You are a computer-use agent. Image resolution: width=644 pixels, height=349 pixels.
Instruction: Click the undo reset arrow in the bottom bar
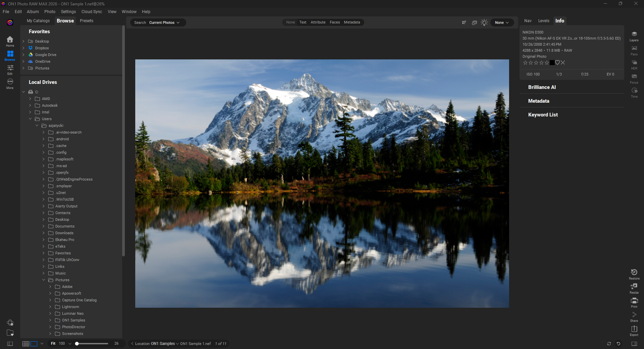618,344
